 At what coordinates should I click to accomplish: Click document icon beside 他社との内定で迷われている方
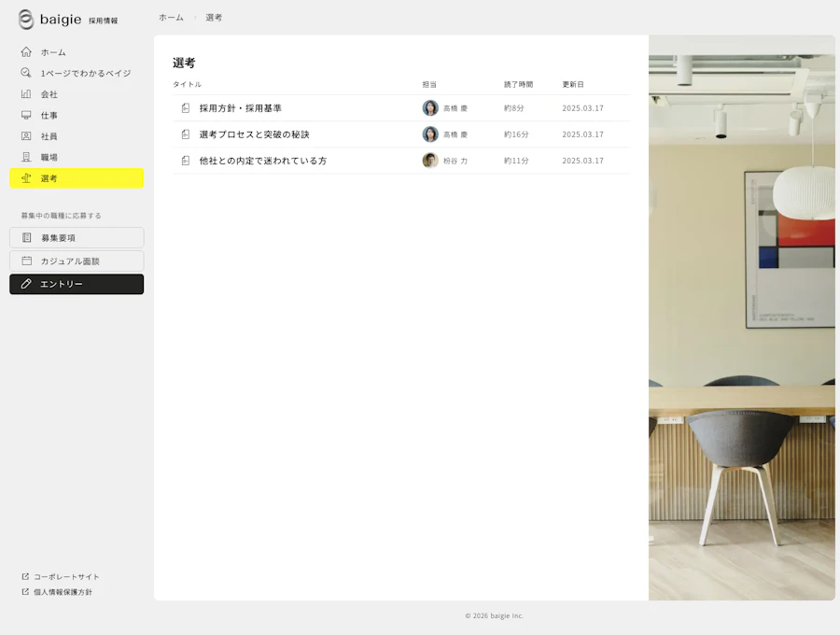coord(186,161)
